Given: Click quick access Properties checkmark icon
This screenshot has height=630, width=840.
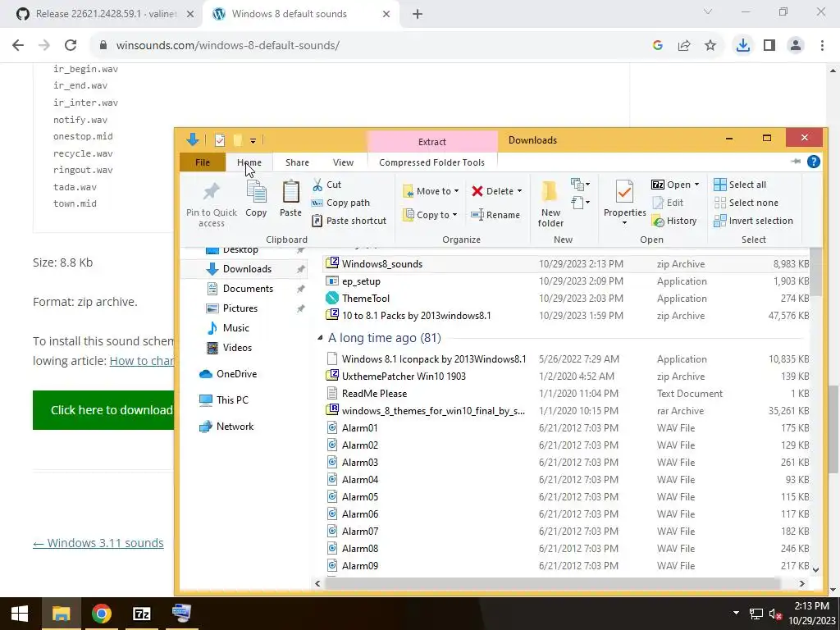Looking at the screenshot, I should coord(220,140).
